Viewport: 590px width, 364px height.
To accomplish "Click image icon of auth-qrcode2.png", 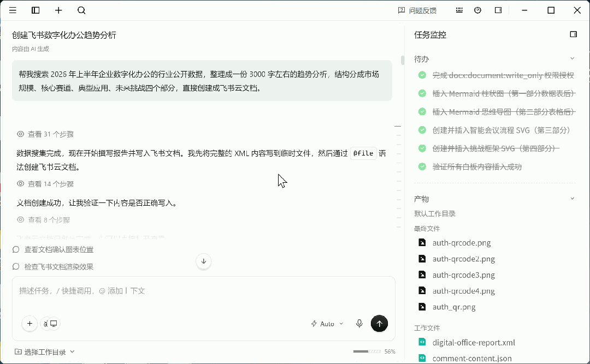I will click(422, 259).
